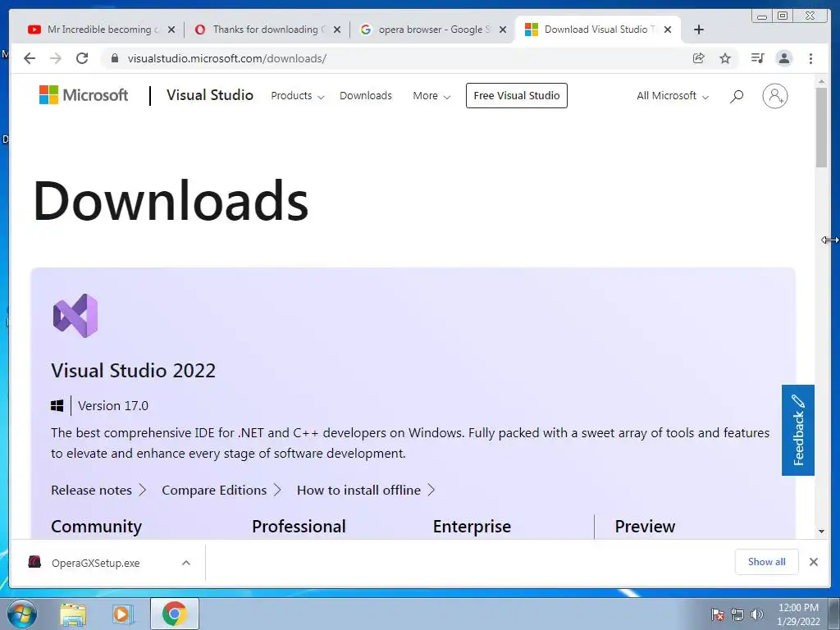Click the 'Version 17.0' text
The width and height of the screenshot is (840, 630).
(113, 406)
